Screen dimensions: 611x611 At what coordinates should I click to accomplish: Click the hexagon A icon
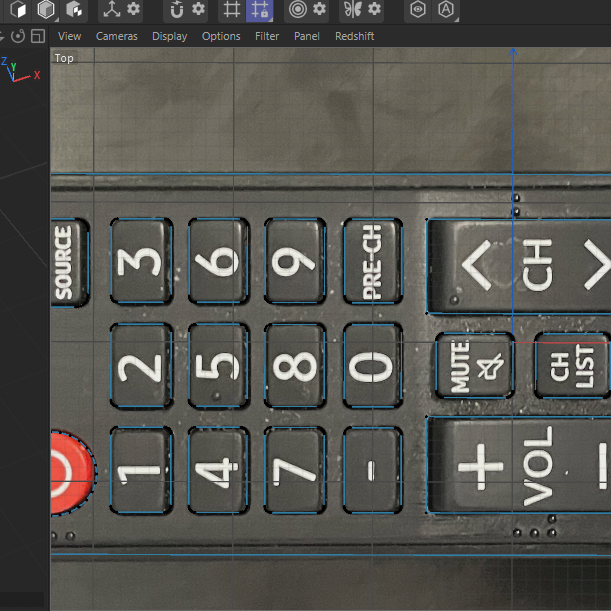pyautogui.click(x=446, y=9)
